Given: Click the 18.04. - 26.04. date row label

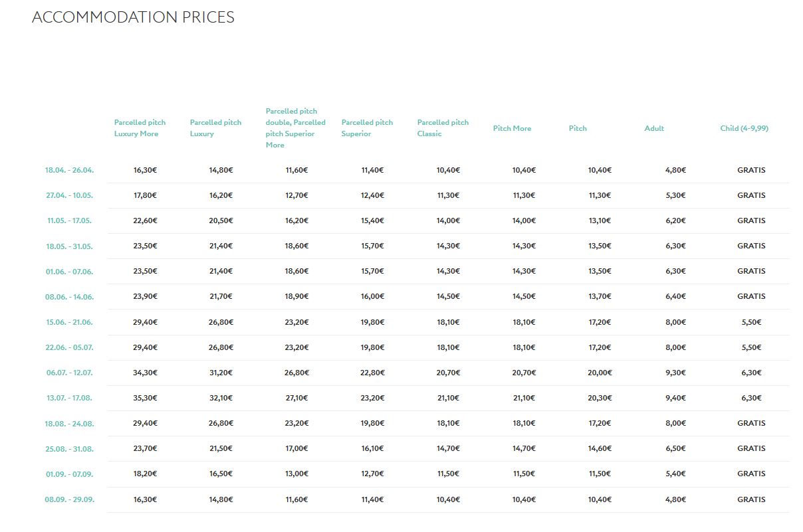Looking at the screenshot, I should (x=69, y=170).
